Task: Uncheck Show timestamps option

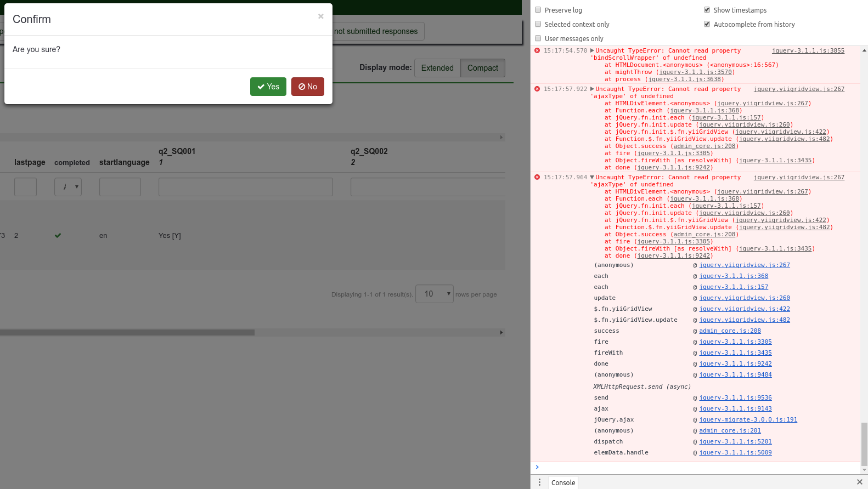Action: point(707,10)
